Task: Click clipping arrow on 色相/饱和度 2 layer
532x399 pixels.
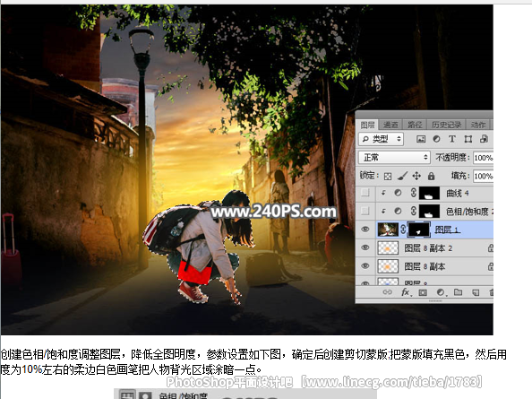Action: point(383,211)
